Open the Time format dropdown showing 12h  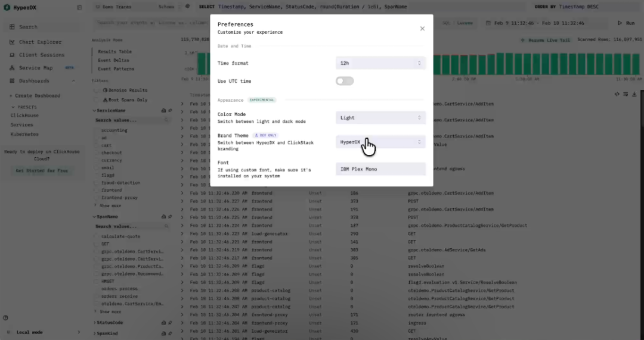380,63
